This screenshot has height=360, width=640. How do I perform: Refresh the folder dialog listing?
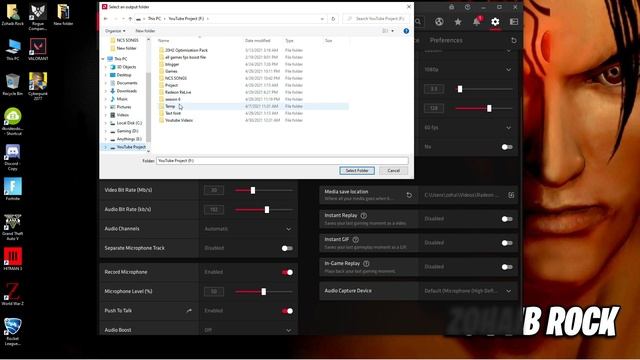tap(333, 19)
